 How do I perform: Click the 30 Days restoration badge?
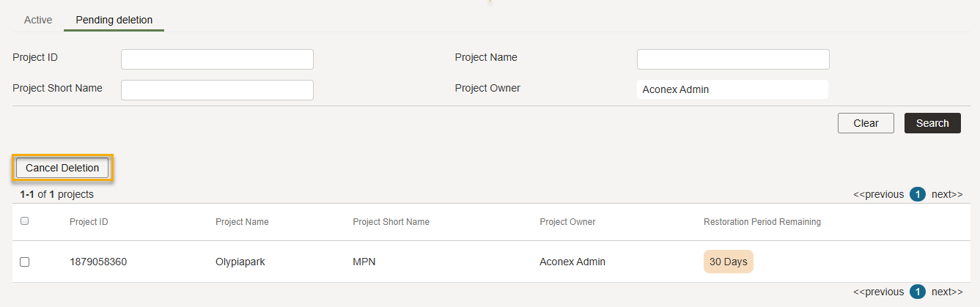click(729, 262)
